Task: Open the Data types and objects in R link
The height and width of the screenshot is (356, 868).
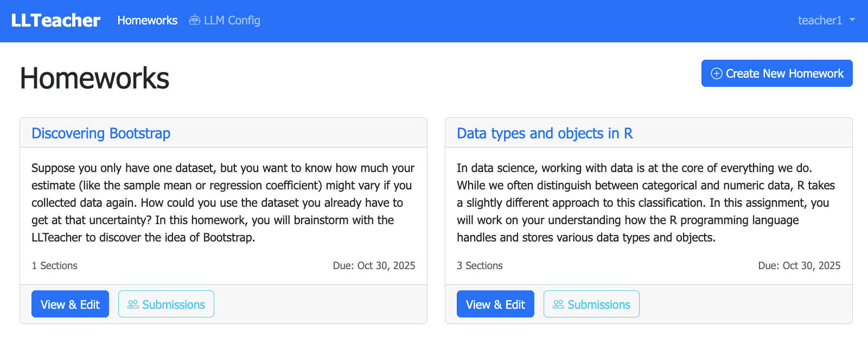Action: pyautogui.click(x=545, y=133)
